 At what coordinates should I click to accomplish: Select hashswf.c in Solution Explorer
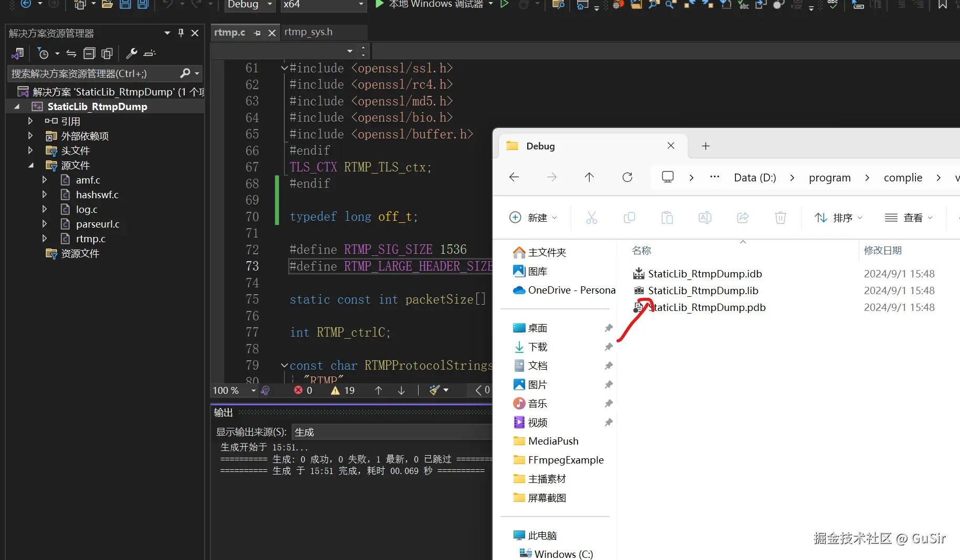pyautogui.click(x=97, y=195)
